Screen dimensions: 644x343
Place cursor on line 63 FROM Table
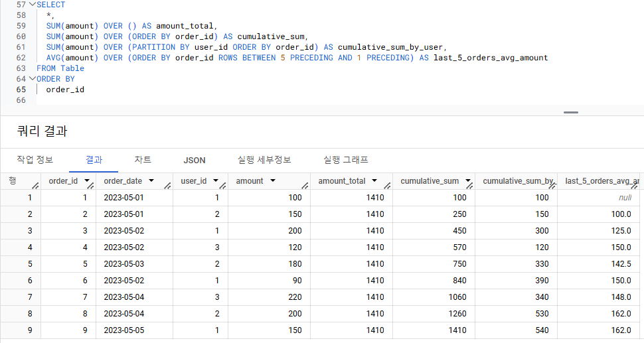pos(60,68)
